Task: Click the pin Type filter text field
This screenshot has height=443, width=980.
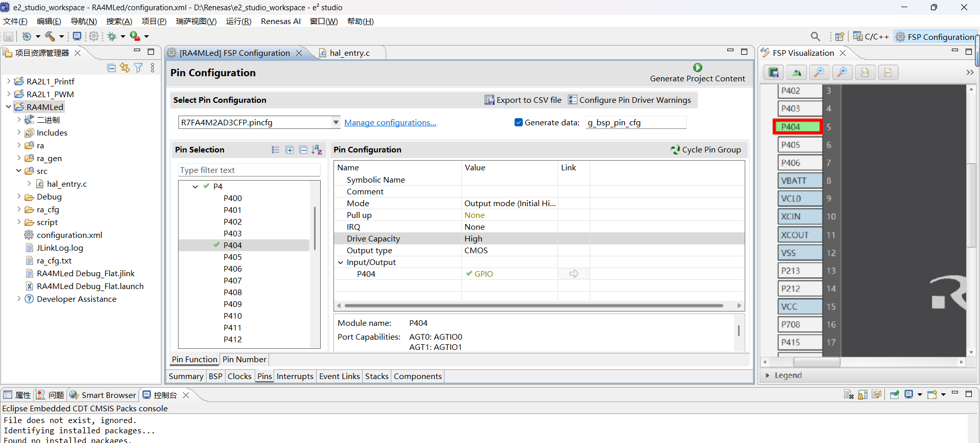Action: pyautogui.click(x=249, y=170)
